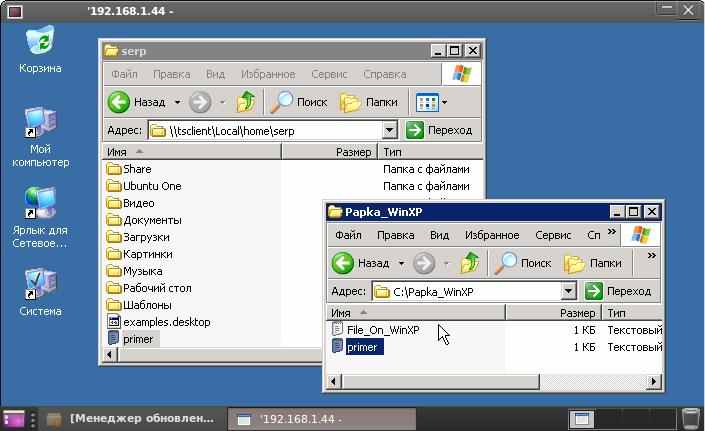
Task: Select the Видео folder
Action: pos(131,203)
